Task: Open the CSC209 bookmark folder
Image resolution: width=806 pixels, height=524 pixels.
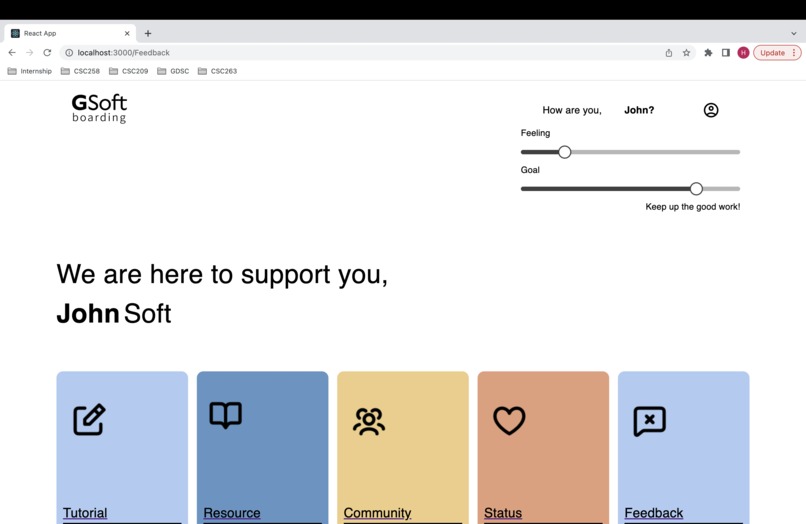Action: pos(129,71)
